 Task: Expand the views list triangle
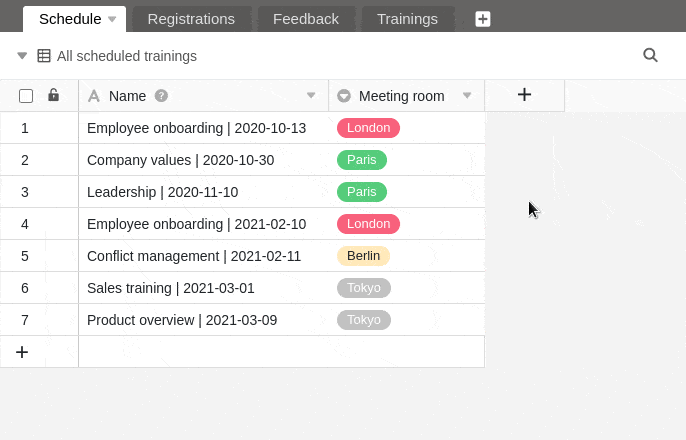click(22, 56)
